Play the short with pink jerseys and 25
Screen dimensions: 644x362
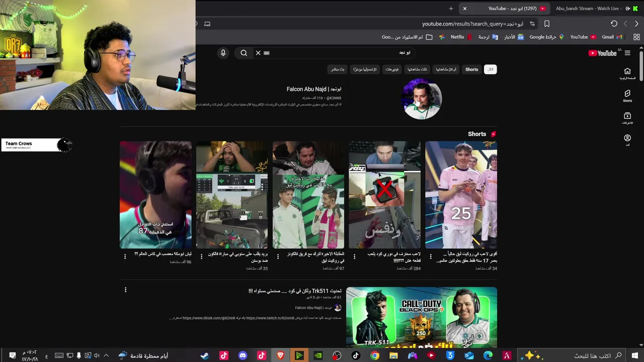(461, 195)
